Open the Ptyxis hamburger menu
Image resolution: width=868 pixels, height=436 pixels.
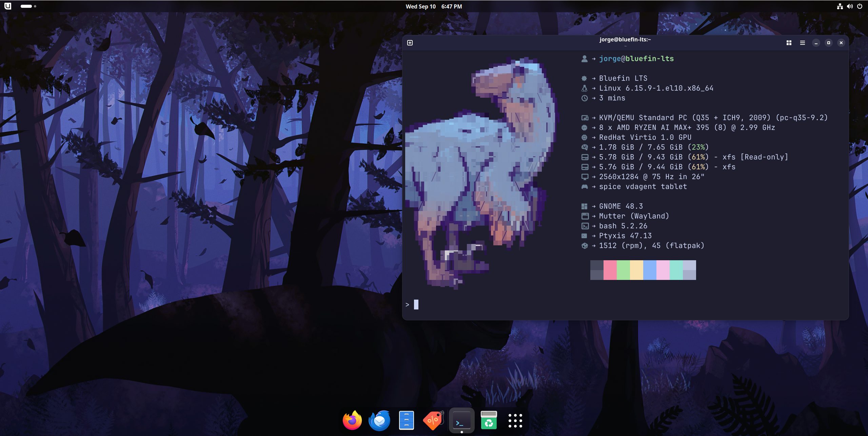(802, 43)
